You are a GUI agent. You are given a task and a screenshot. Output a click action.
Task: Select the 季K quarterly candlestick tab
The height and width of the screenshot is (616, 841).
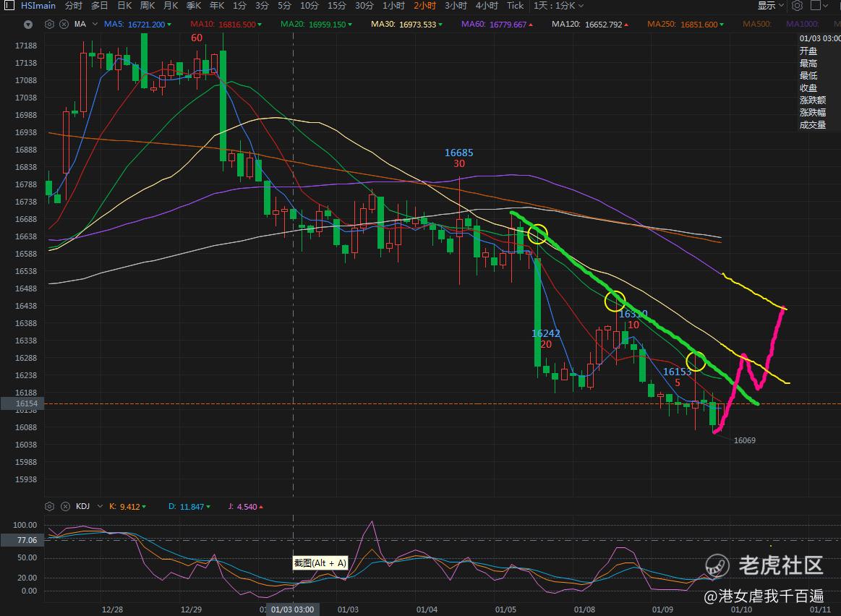pos(194,6)
